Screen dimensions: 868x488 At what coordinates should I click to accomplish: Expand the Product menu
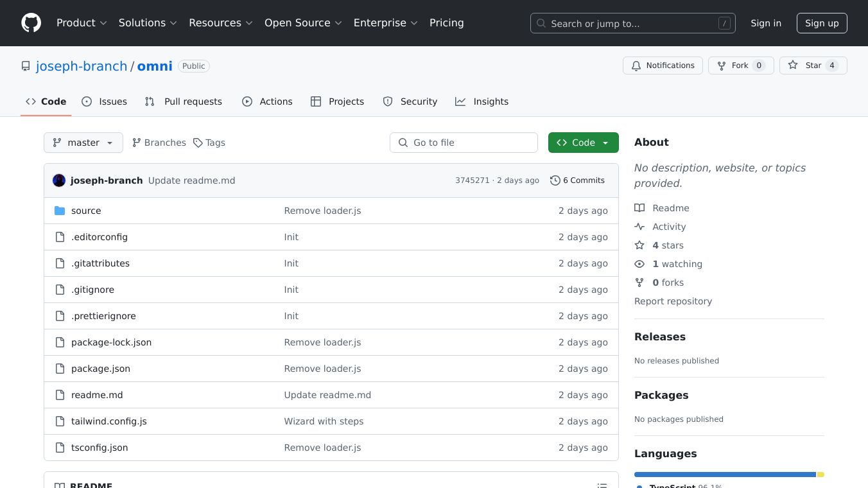(82, 23)
